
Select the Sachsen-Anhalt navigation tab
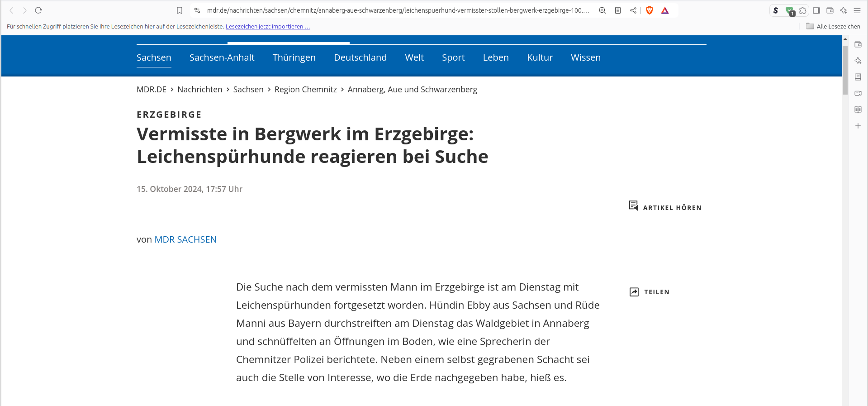[x=222, y=57]
